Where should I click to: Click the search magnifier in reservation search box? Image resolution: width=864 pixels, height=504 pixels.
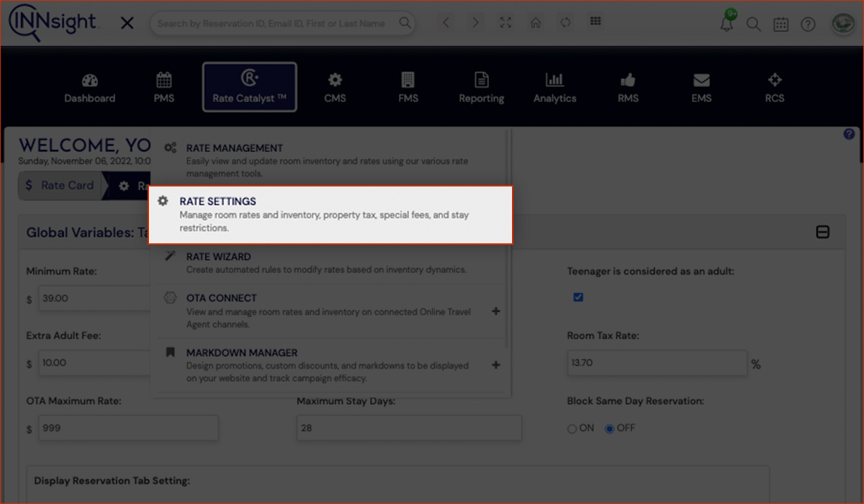click(406, 23)
